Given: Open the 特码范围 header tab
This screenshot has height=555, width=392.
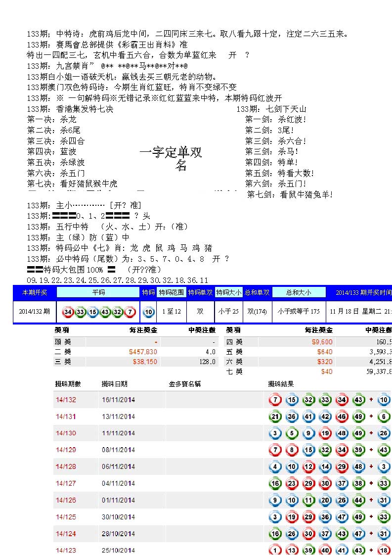Looking at the screenshot, I should click(171, 292).
